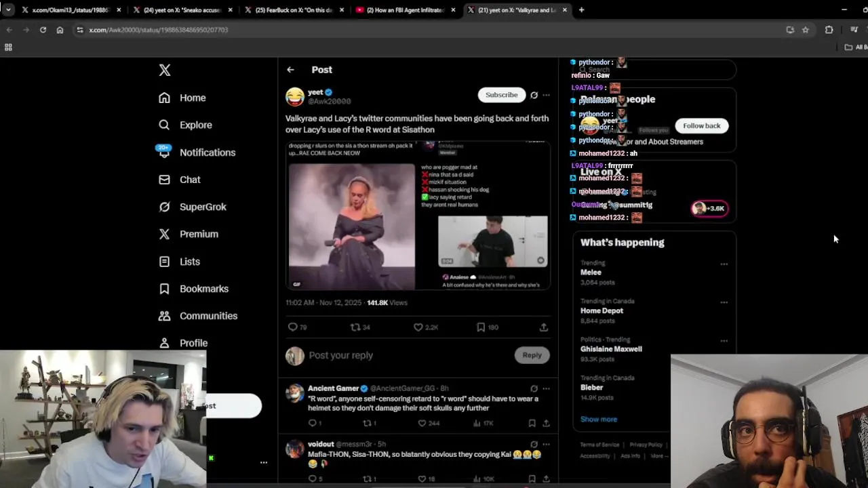The image size is (868, 488).
Task: Click the Bookmarks ribbon icon
Action: [164, 289]
